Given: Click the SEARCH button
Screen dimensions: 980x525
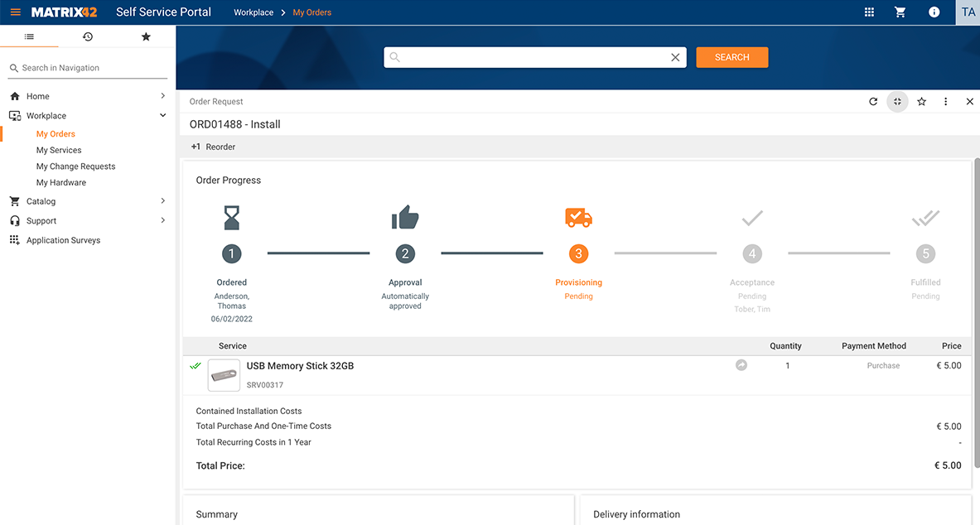Looking at the screenshot, I should [x=731, y=57].
